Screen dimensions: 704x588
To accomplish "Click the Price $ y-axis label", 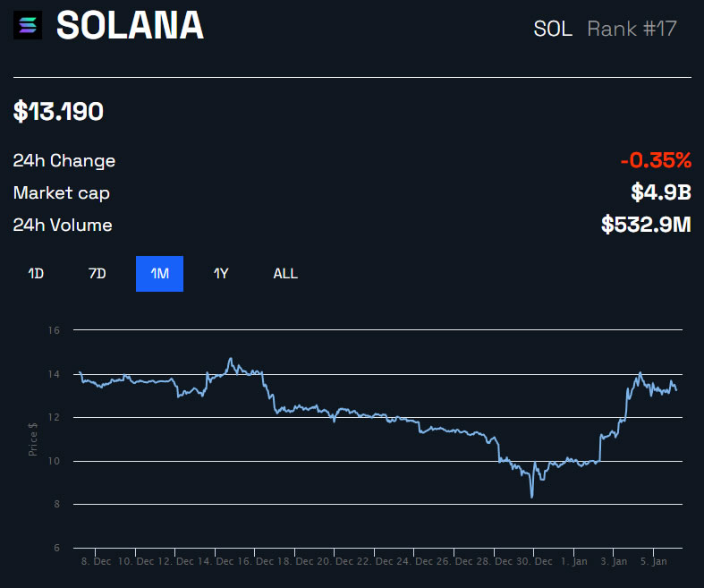I will 33,439.
